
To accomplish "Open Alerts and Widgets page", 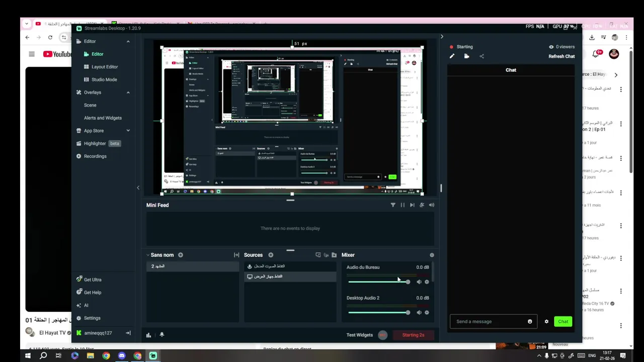I will click(103, 118).
